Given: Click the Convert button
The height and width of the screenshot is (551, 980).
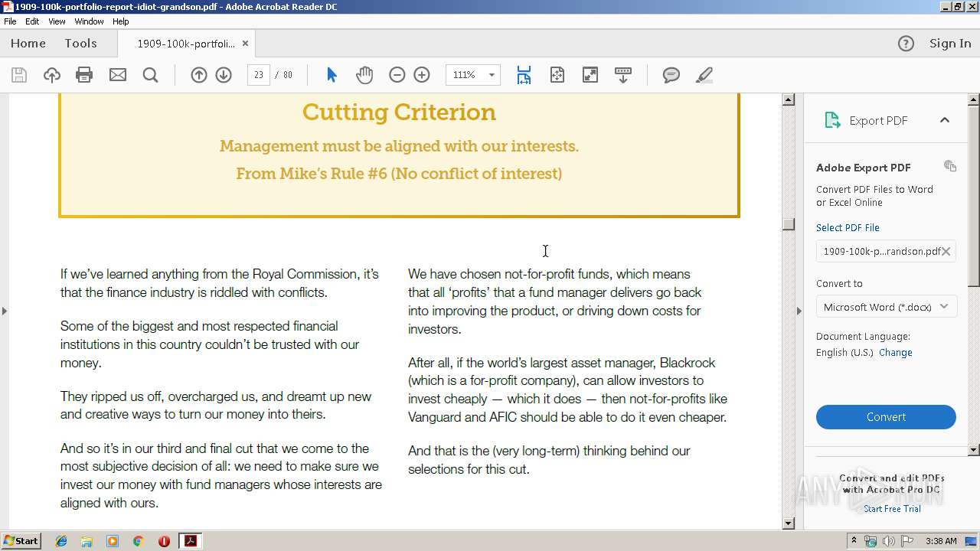Looking at the screenshot, I should (886, 417).
